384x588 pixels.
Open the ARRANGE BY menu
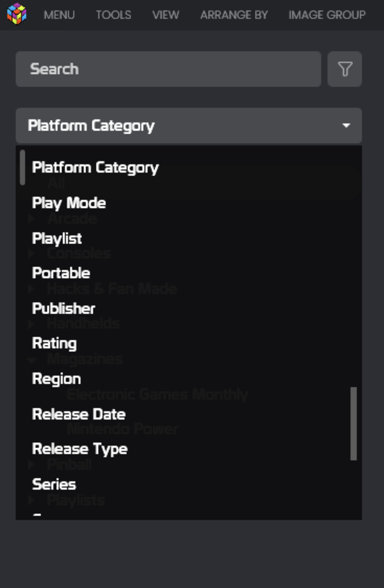click(234, 15)
